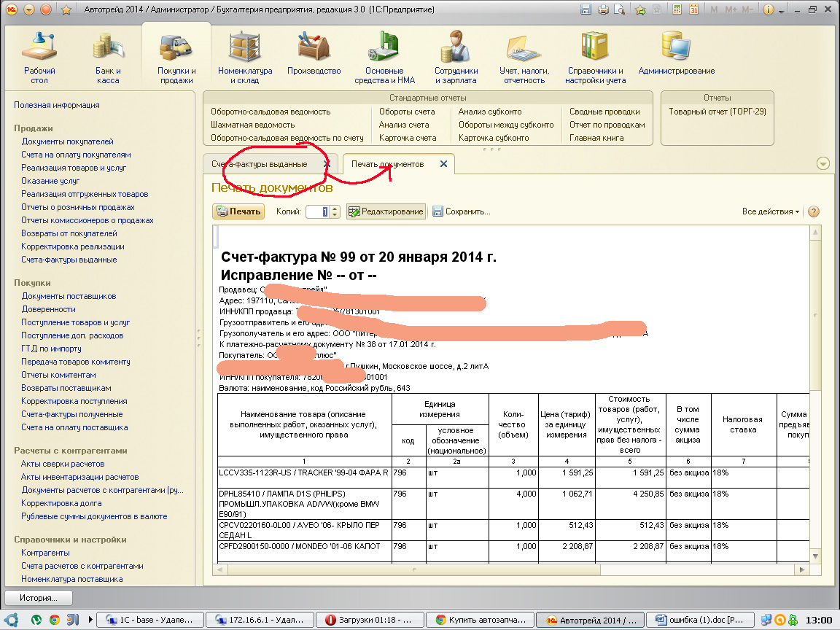Decrease the Копий count with down arrow
Screen dimensions: 840x630
[335, 215]
